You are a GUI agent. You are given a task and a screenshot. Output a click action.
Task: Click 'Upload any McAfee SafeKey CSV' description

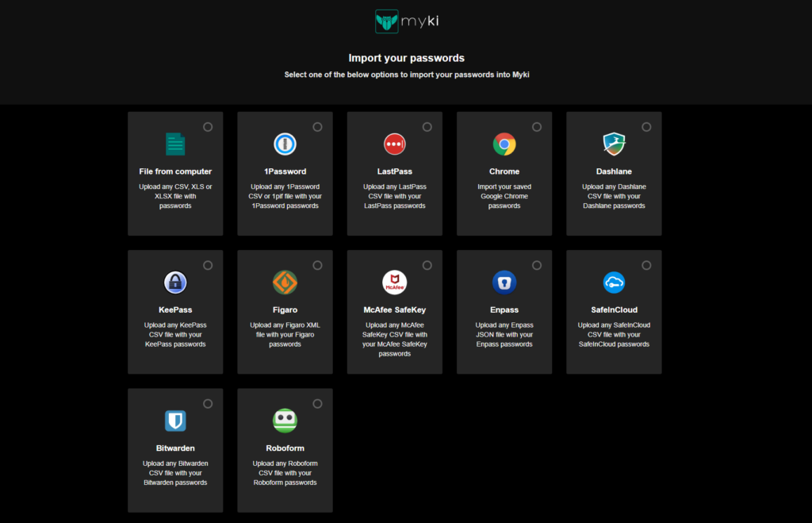395,340
